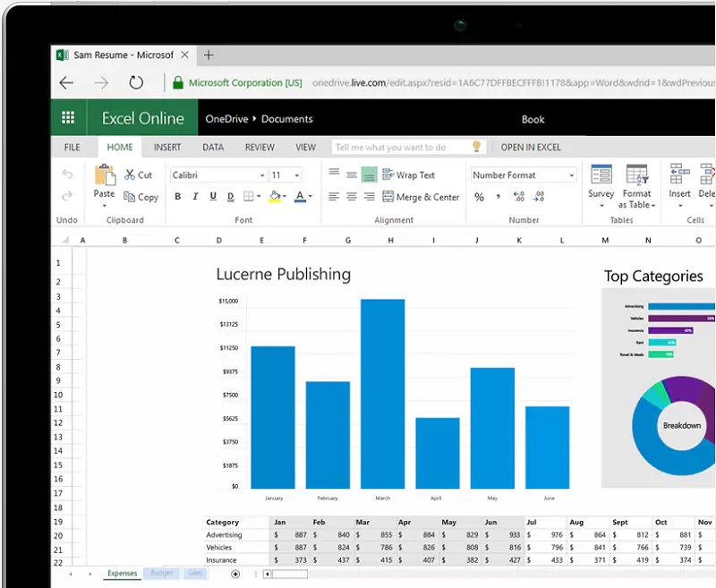Open the app launcher grid icon
Image resolution: width=716 pixels, height=588 pixels.
(68, 118)
